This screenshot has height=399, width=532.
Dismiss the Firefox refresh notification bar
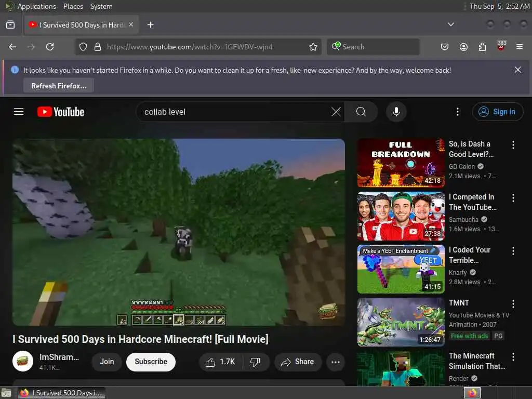point(518,70)
